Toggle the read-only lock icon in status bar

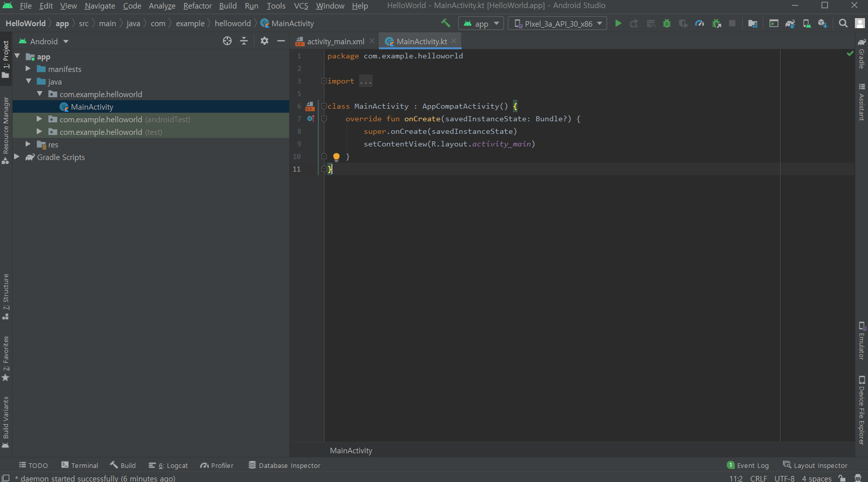[842, 478]
